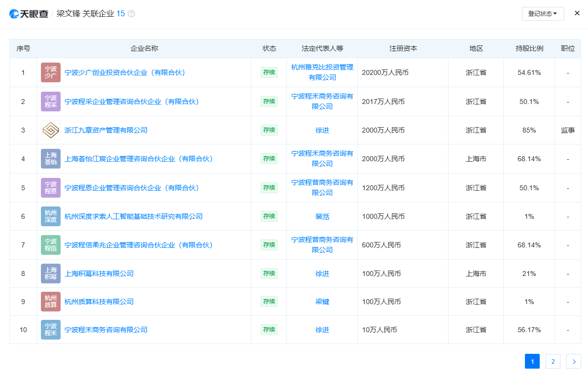Click the 职位 column header
Viewport: 588px width, 377px height.
click(568, 48)
